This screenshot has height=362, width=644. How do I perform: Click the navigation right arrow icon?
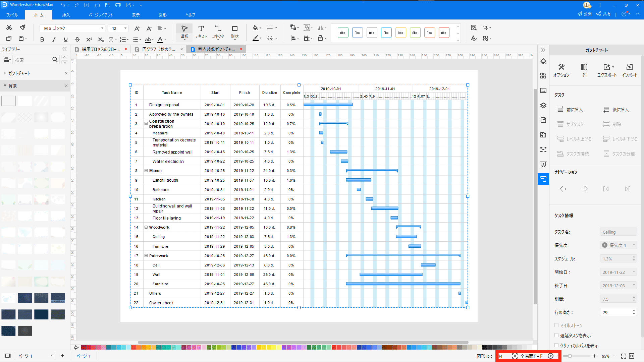click(x=584, y=189)
